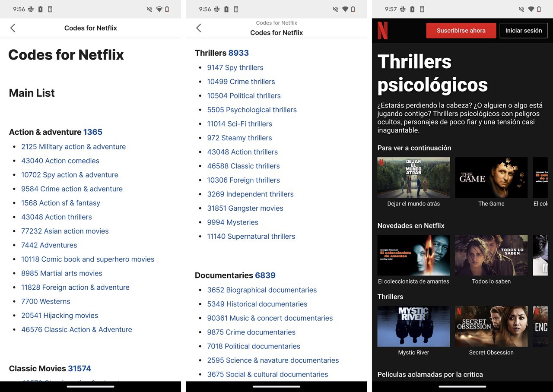
Task: Open the Psychological thrillers code 5505 link
Action: click(x=252, y=110)
